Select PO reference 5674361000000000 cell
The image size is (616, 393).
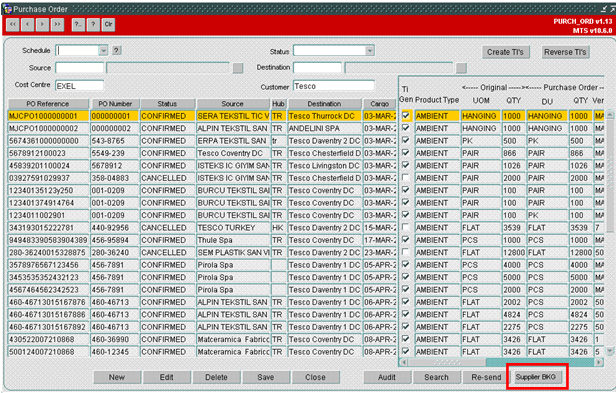click(x=48, y=141)
